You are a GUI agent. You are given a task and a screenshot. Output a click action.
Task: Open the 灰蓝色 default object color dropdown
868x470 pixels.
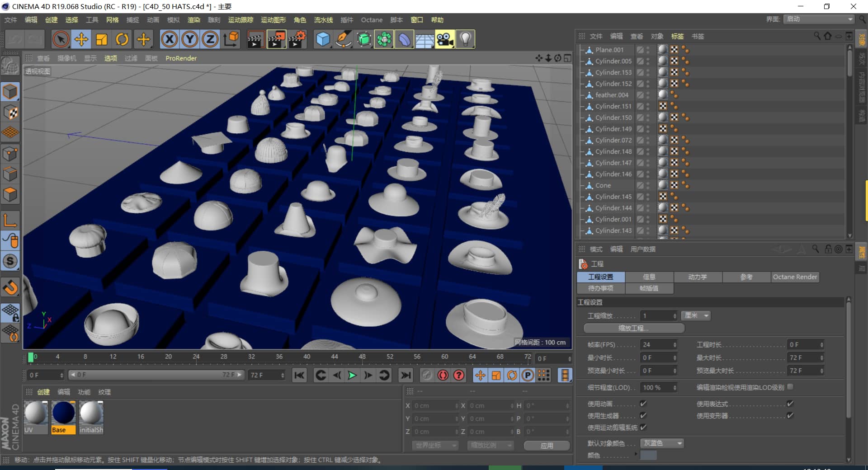pyautogui.click(x=662, y=443)
